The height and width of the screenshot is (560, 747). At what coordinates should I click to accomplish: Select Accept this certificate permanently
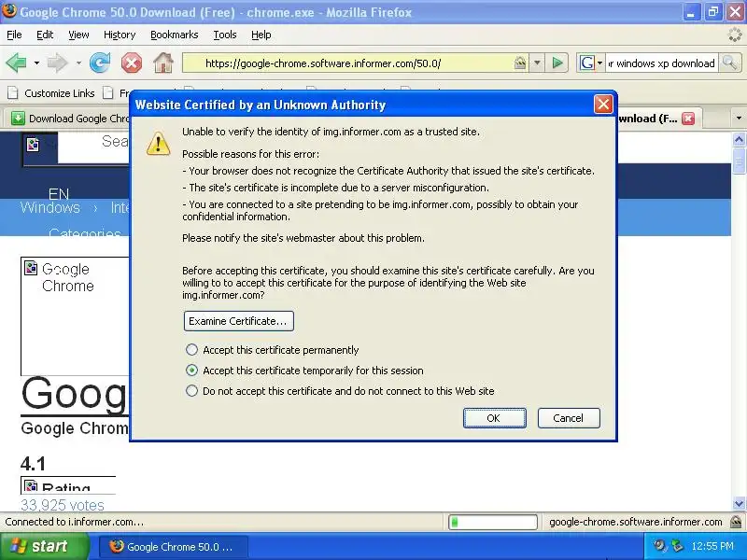pos(191,350)
